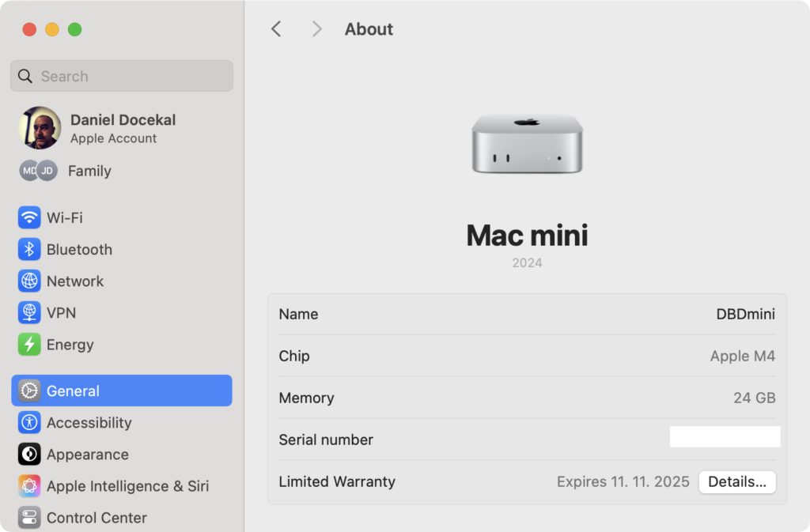Click the 2024 model year text
The image size is (810, 532).
click(527, 263)
